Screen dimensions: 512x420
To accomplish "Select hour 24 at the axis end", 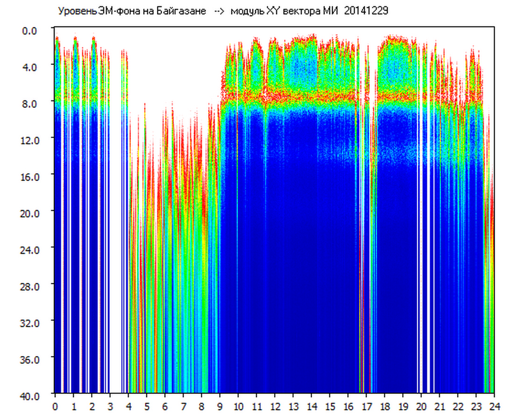I will tap(494, 406).
